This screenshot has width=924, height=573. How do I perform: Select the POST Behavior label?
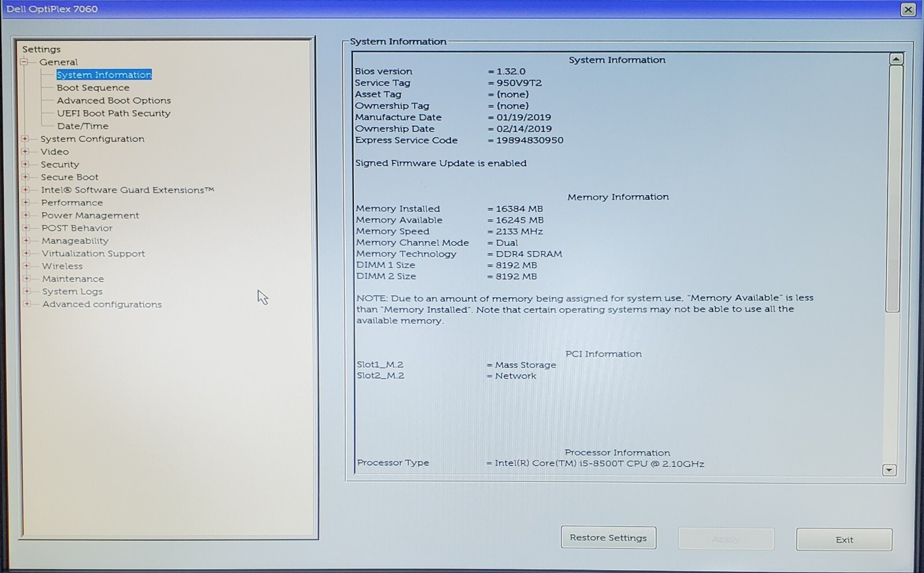pyautogui.click(x=77, y=228)
